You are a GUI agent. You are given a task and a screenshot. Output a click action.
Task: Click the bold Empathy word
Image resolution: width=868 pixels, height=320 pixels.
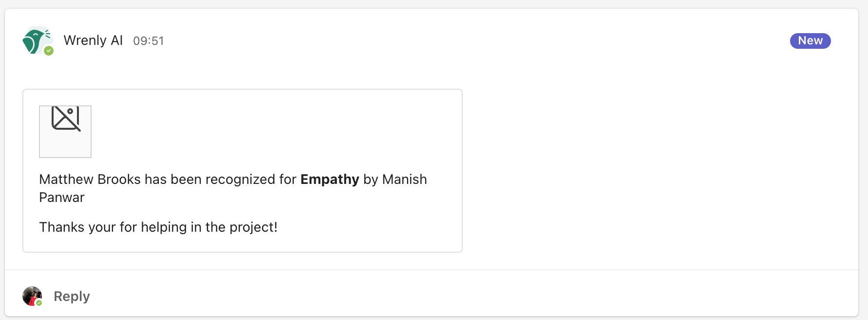(x=330, y=180)
